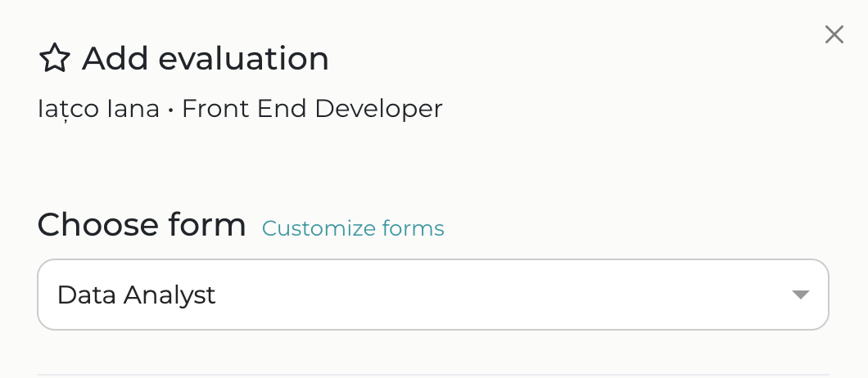Click the Data Analyst selected value text
The height and width of the screenshot is (378, 868).
(136, 295)
